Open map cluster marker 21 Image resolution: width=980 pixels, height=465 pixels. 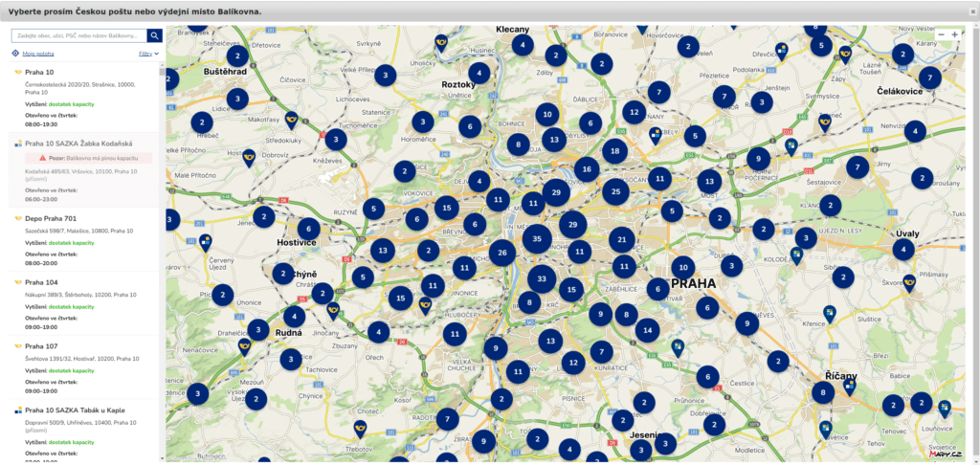(x=622, y=239)
